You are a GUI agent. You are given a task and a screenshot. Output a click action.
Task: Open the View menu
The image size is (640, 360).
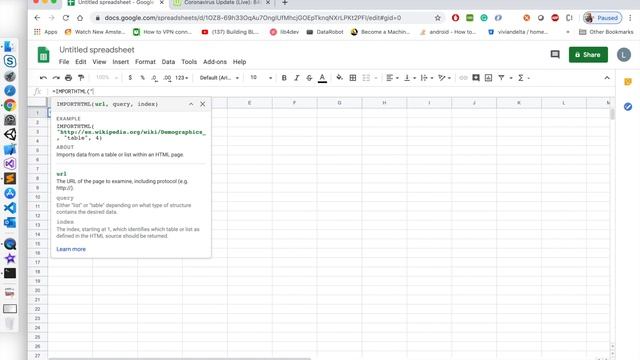coord(99,62)
